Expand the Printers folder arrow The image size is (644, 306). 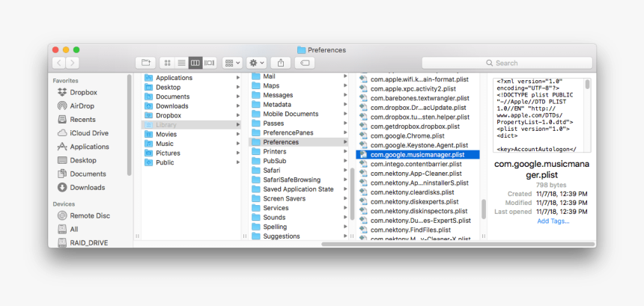tap(345, 152)
